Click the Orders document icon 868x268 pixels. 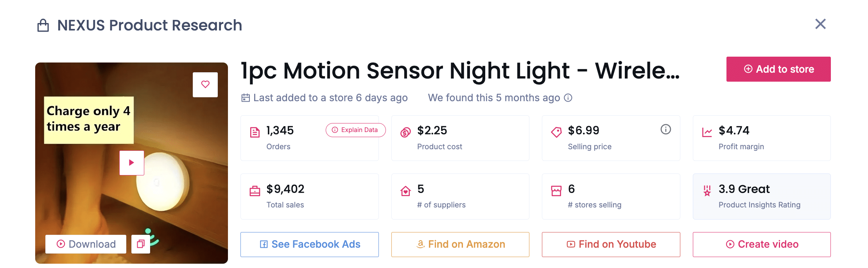point(255,132)
